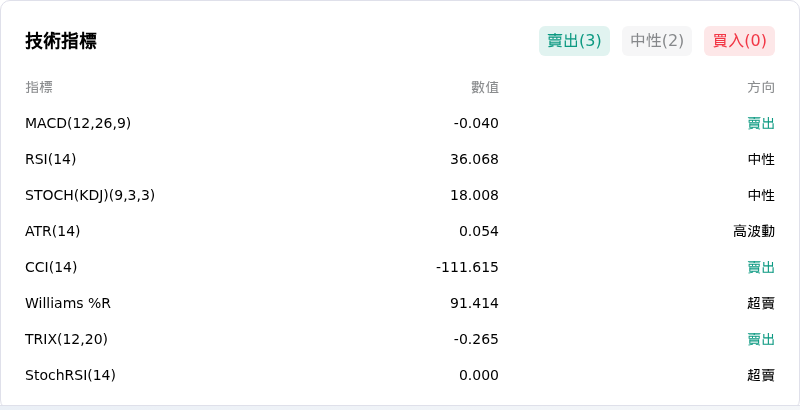Click the MACD 賣出 direction label
Image resolution: width=800 pixels, height=410 pixels.
(761, 123)
